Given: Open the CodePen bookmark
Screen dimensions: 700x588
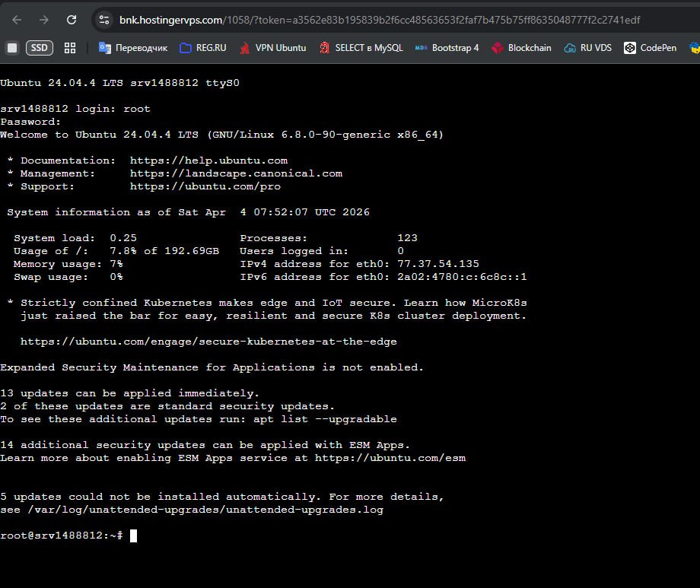Looking at the screenshot, I should tap(651, 48).
